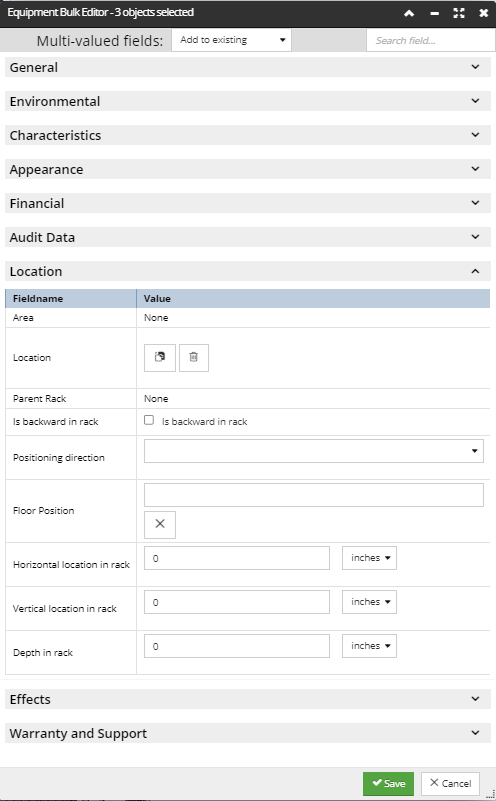Click the Cancel button

tap(450, 783)
